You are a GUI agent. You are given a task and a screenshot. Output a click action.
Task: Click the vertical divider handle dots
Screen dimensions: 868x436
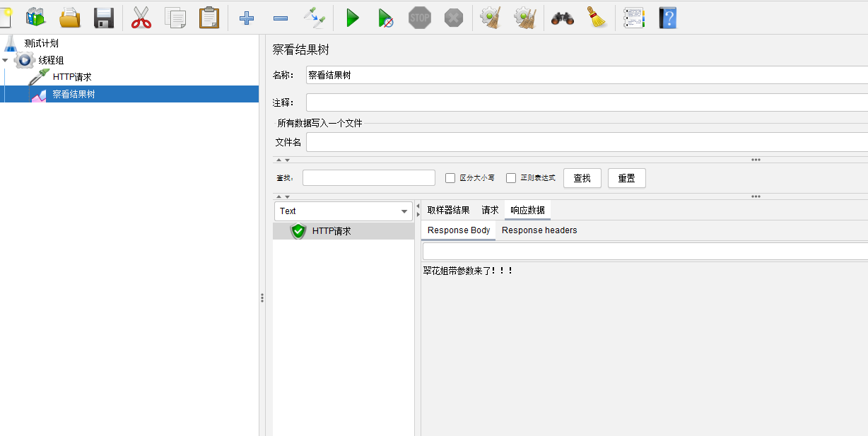click(262, 299)
